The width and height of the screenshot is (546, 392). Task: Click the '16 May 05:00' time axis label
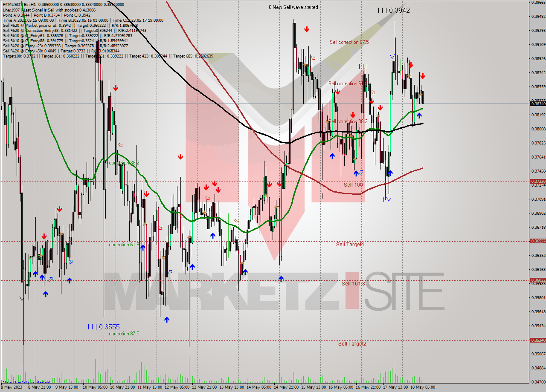tap(340, 388)
